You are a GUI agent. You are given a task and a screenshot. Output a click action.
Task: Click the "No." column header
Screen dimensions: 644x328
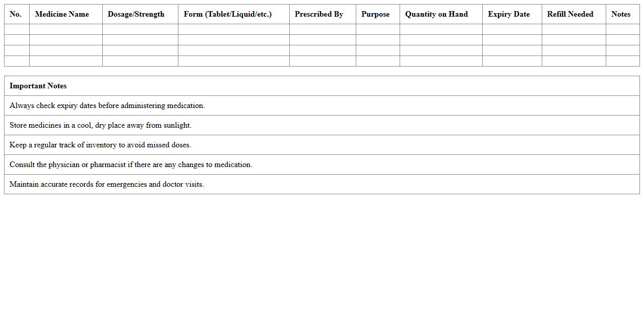pos(16,14)
